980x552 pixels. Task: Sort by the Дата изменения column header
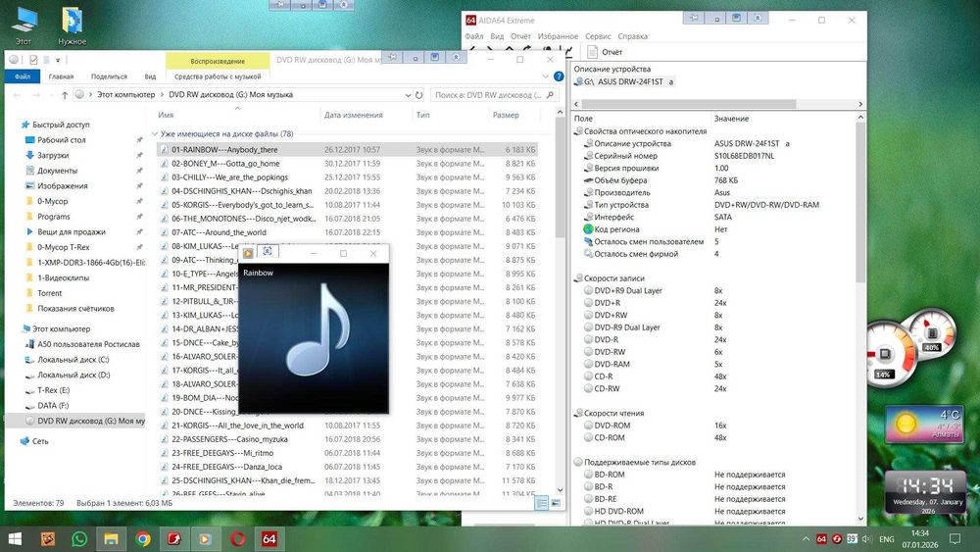353,115
